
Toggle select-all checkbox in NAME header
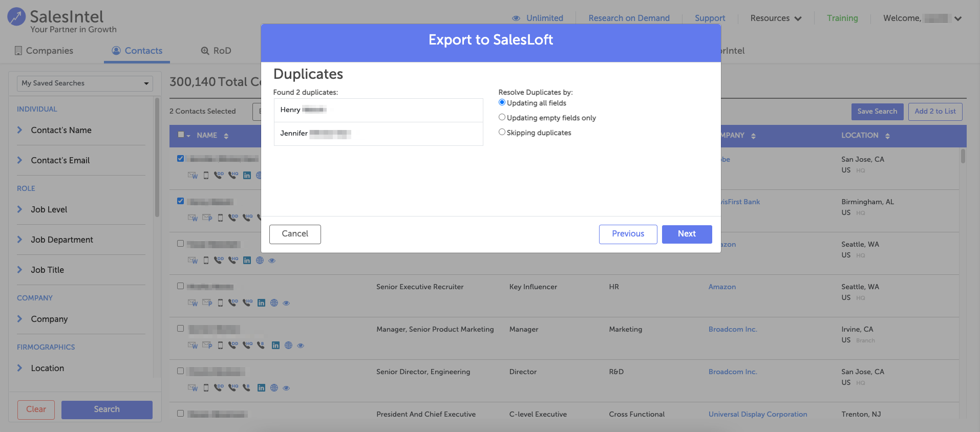point(181,135)
